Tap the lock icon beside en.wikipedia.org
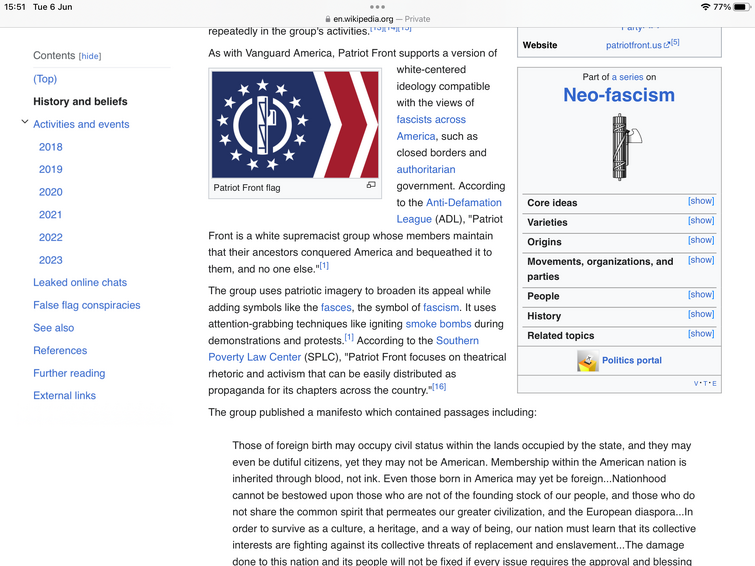Viewport: 755px width, 566px height. (327, 19)
